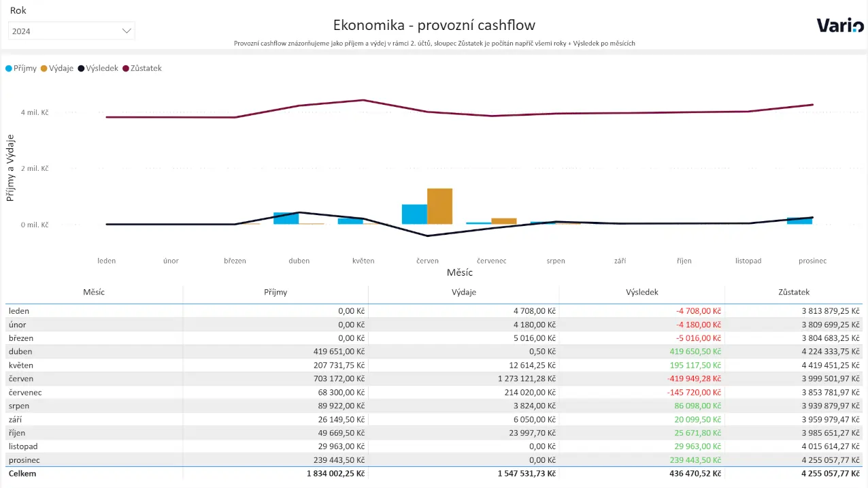Image resolution: width=868 pixels, height=488 pixels.
Task: Click the Výsledek column header
Action: click(641, 292)
